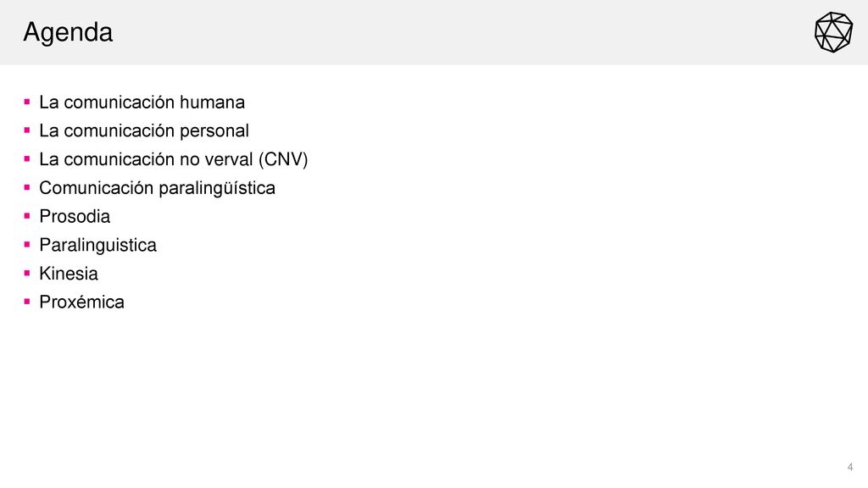Click pink bullet beside 'Proxémica'
The width and height of the screenshot is (868, 488).
27,302
